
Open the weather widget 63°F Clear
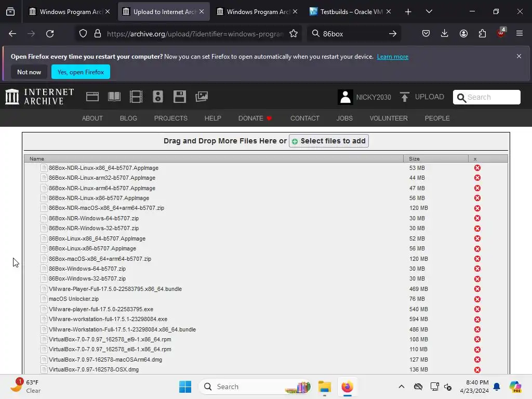tap(26, 387)
